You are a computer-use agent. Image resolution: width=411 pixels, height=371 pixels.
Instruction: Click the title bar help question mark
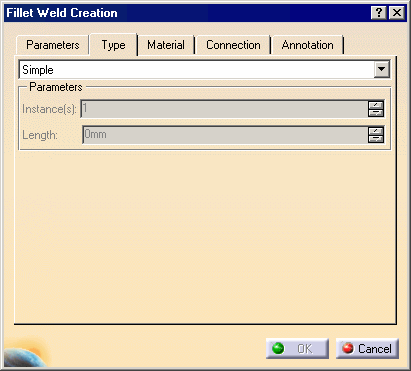coord(379,13)
